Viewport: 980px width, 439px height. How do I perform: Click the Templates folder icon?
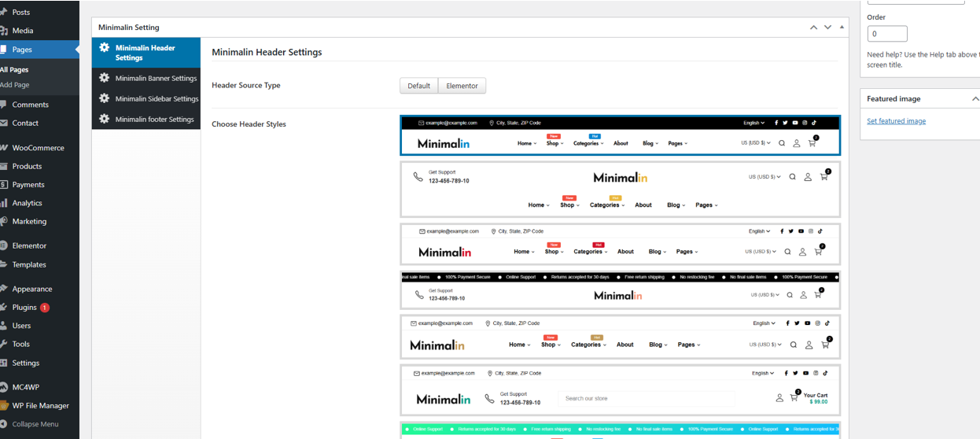click(3, 264)
